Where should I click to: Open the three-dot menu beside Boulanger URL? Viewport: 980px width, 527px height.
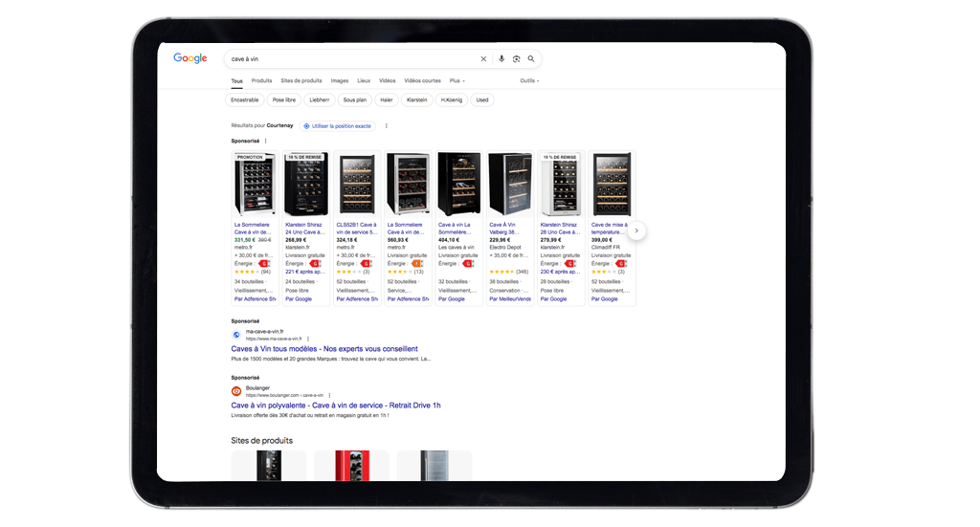click(331, 395)
